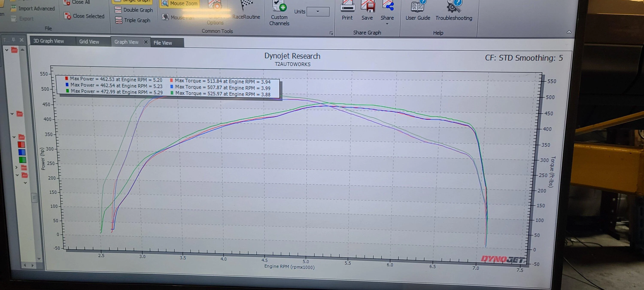Screen dimensions: 644x290
Task: Open the Units dropdown
Action: 318,12
